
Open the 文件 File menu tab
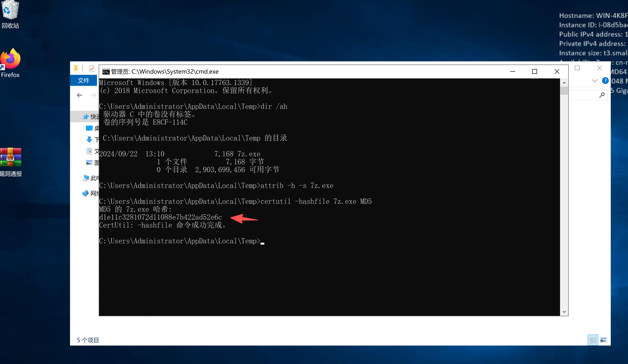coord(84,80)
